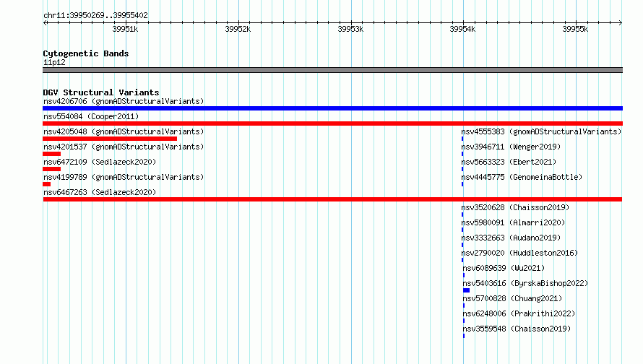This screenshot has width=643, height=364.
Task: Open variant nsv4199789 (gnomADStructuralVariants)
Action: click(124, 177)
